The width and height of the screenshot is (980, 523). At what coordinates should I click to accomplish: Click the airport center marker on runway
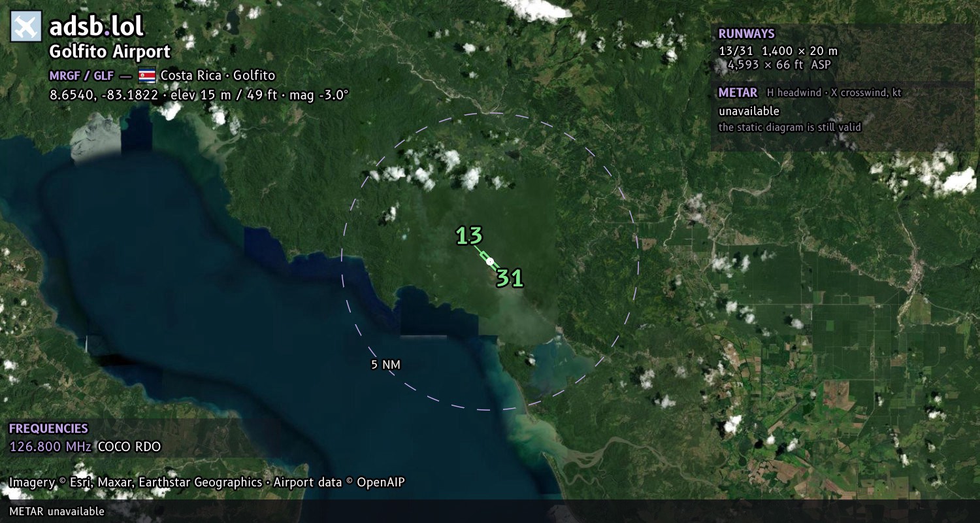[490, 261]
